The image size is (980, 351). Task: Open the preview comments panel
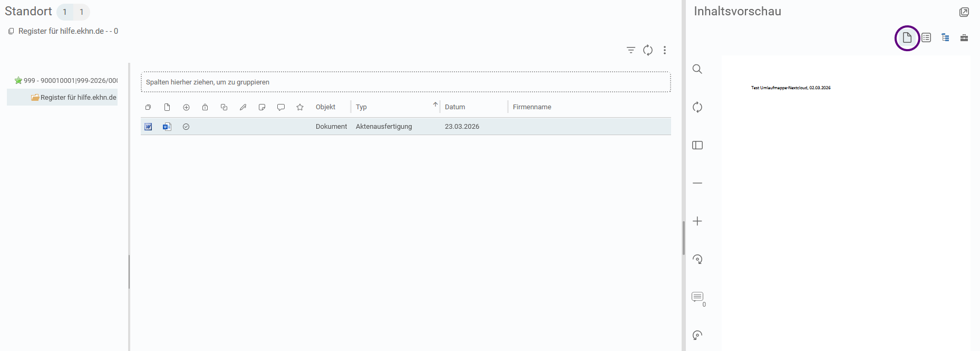[698, 298]
